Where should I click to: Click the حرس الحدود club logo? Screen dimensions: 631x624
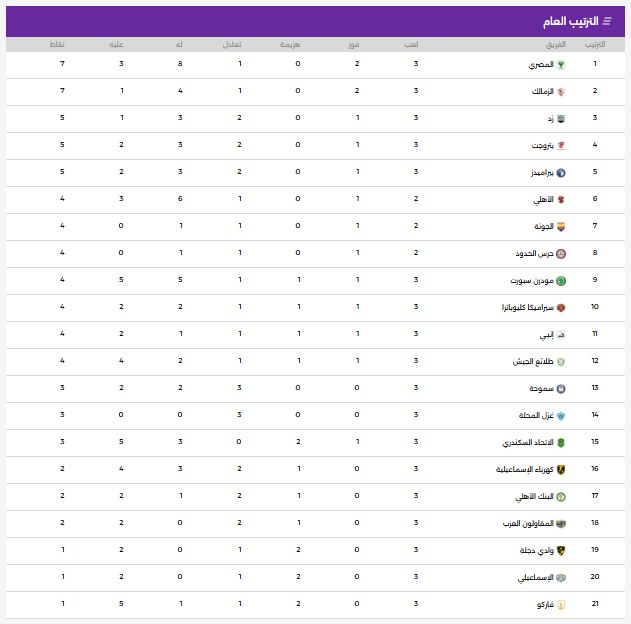(561, 253)
